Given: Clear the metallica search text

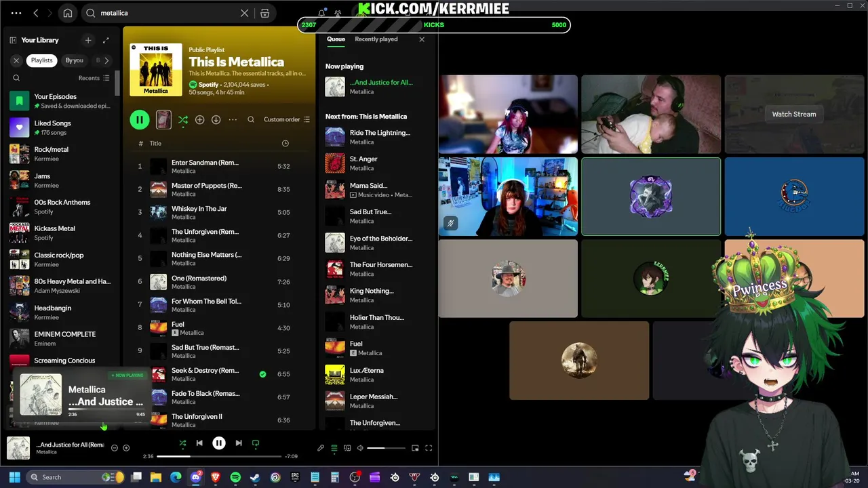Looking at the screenshot, I should pos(245,13).
